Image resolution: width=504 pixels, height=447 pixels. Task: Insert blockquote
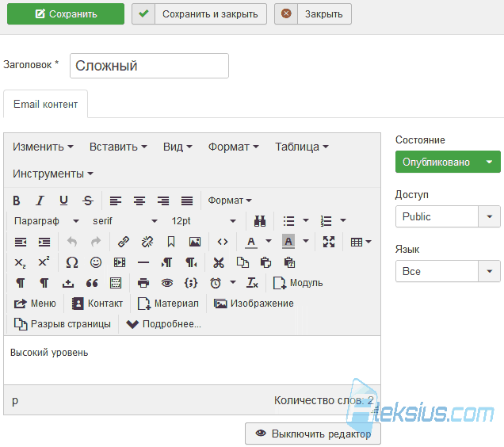pyautogui.click(x=92, y=283)
